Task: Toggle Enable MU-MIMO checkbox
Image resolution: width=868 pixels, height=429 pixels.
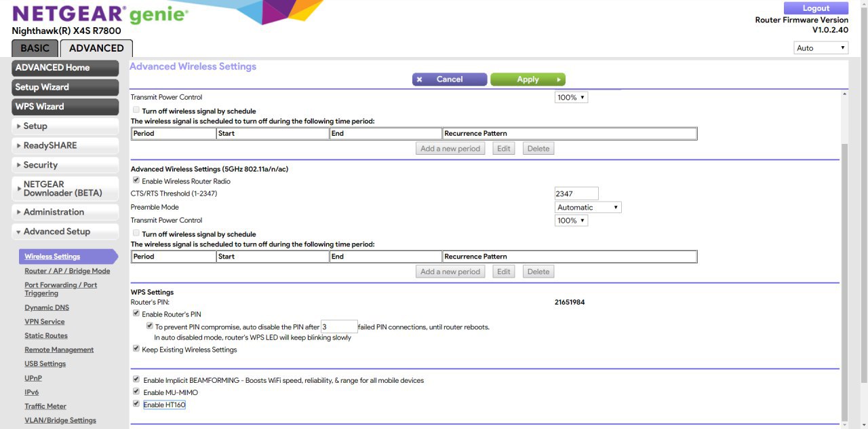Action: (x=136, y=392)
